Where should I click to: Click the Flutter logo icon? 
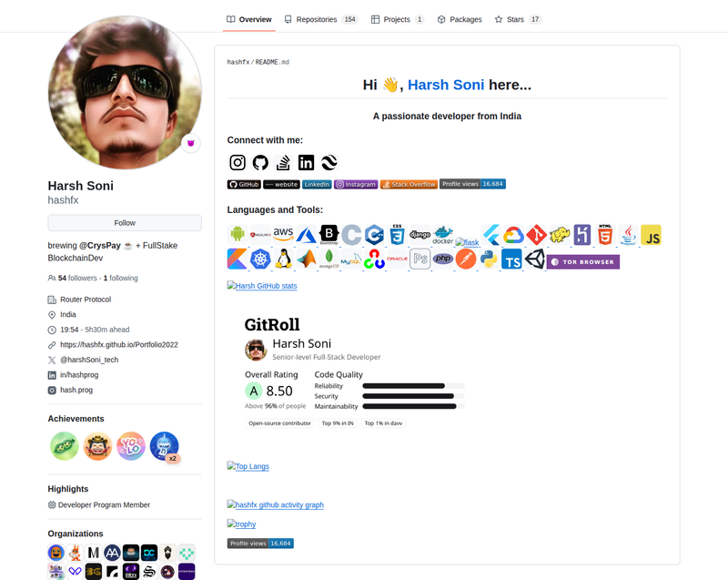491,235
